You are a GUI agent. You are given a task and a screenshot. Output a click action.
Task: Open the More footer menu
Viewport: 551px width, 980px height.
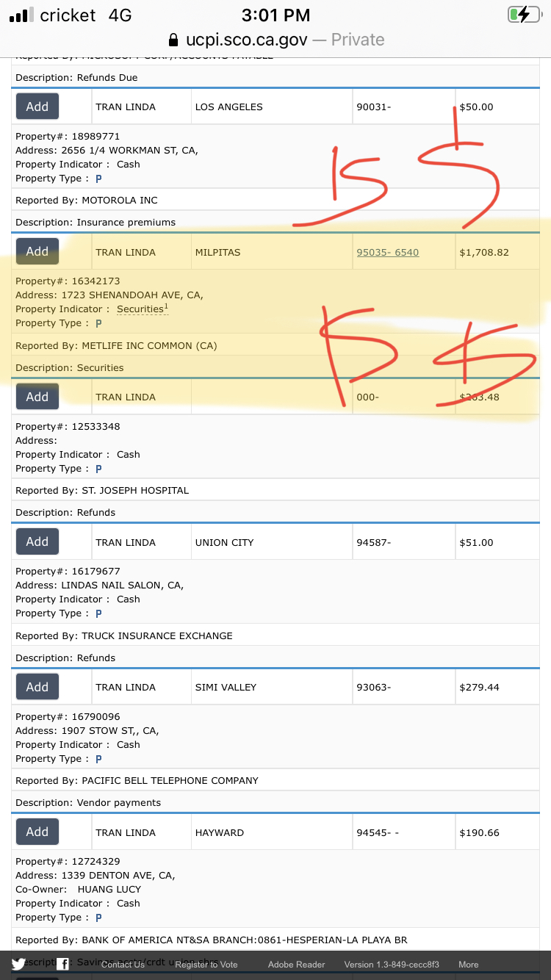pyautogui.click(x=469, y=965)
